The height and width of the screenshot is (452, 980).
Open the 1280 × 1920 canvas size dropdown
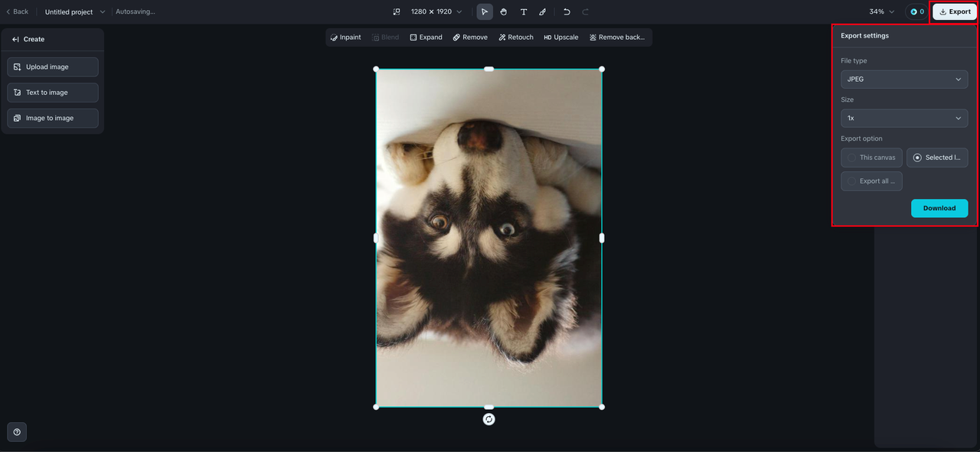coord(436,11)
